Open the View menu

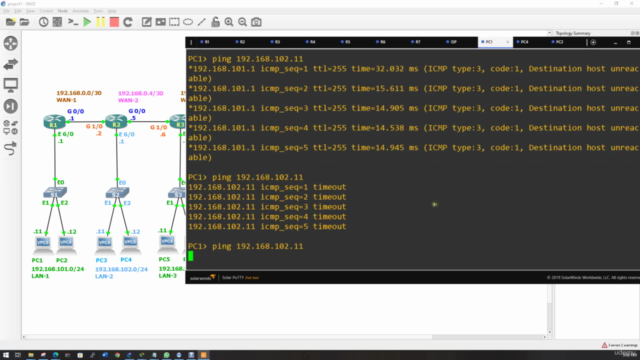click(30, 11)
